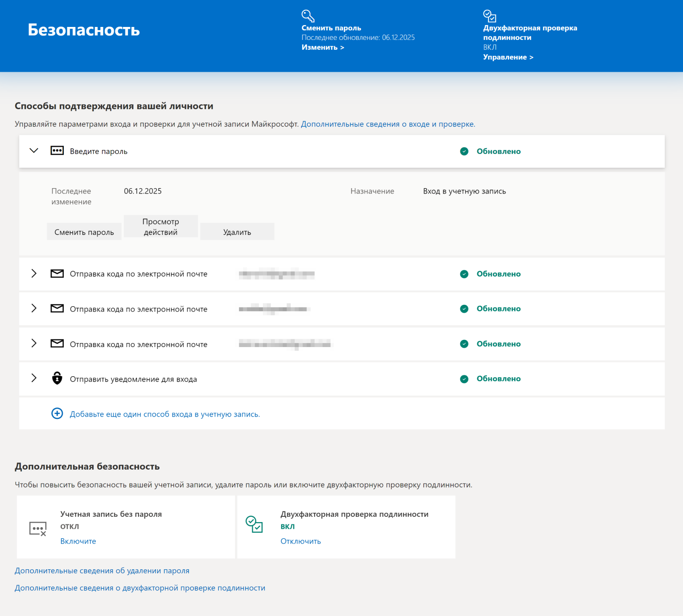
Task: Click the lock icon for sign-in notification
Action: [x=57, y=378]
